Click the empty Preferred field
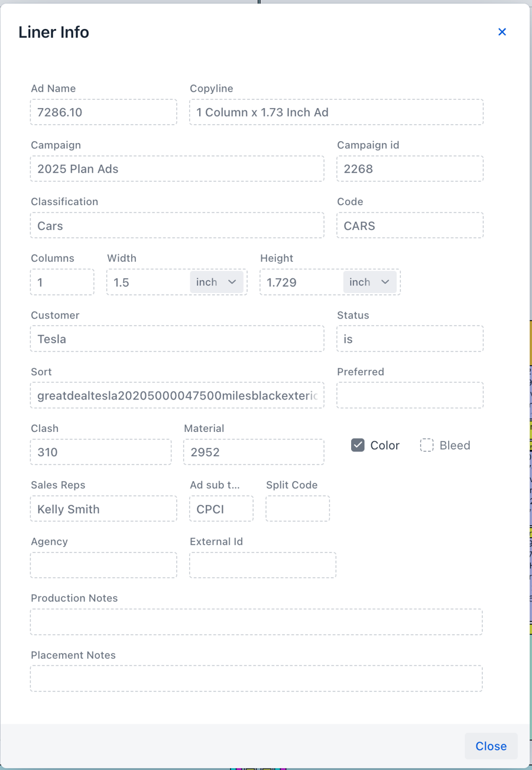This screenshot has width=532, height=770. point(410,395)
